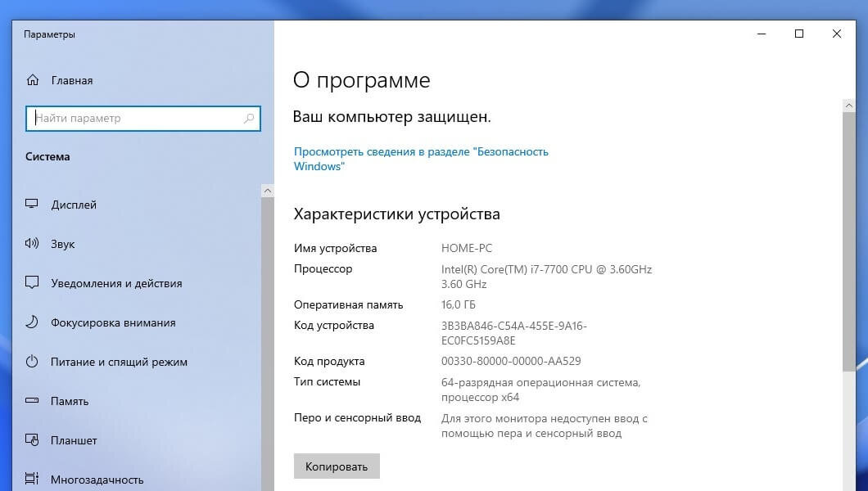Click product ID 00330-80000-00000-AA529

click(x=511, y=361)
